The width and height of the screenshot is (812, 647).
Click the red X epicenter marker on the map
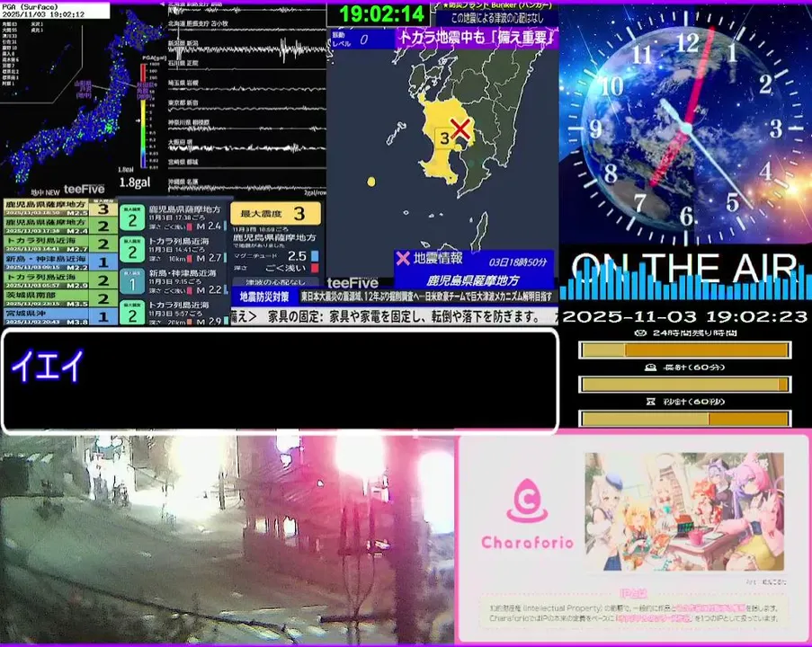pyautogui.click(x=460, y=129)
